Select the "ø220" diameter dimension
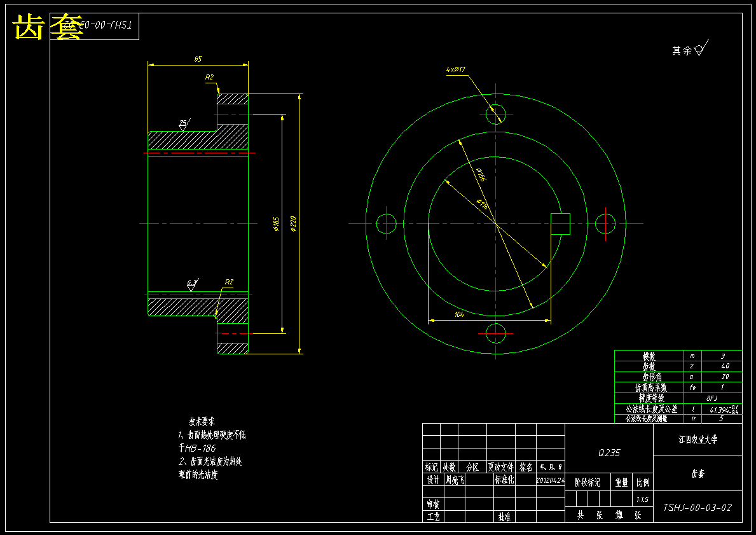 point(293,223)
